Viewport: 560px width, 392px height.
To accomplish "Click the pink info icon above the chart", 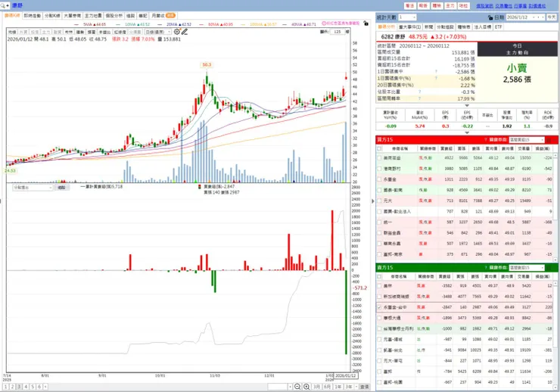I will coord(324,23).
